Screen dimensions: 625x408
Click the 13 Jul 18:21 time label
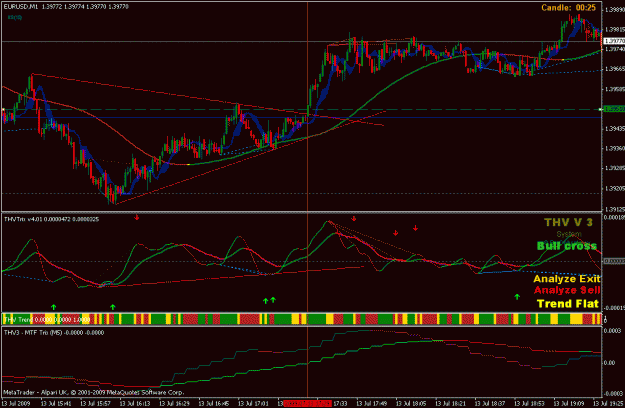[450, 403]
